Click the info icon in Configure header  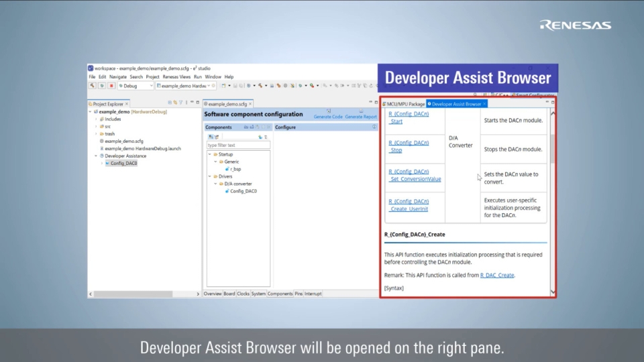tap(374, 127)
